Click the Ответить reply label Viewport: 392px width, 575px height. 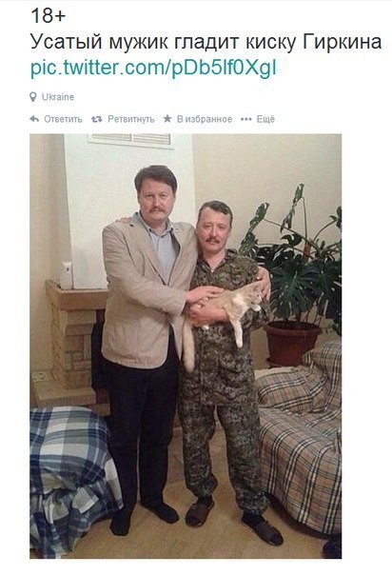click(63, 119)
